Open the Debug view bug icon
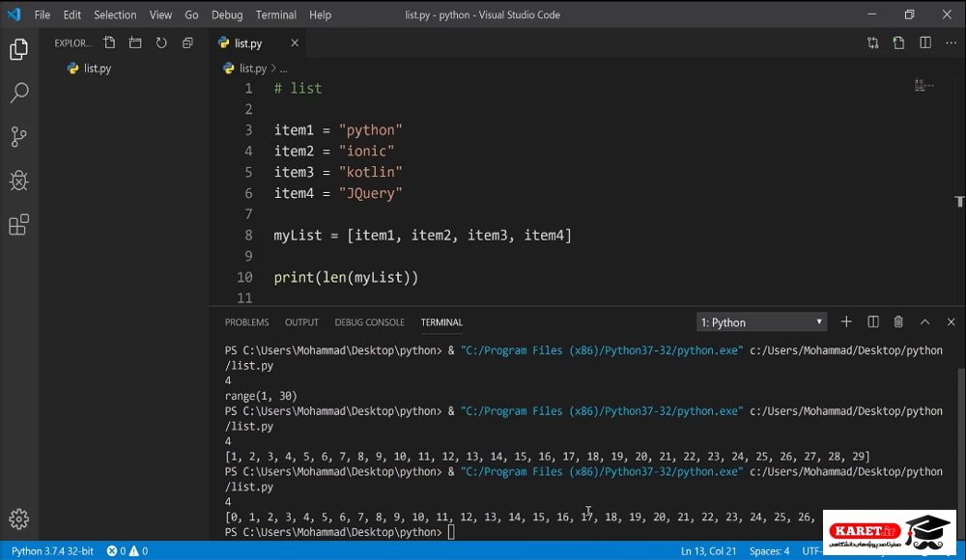The height and width of the screenshot is (560, 966). coord(19,181)
